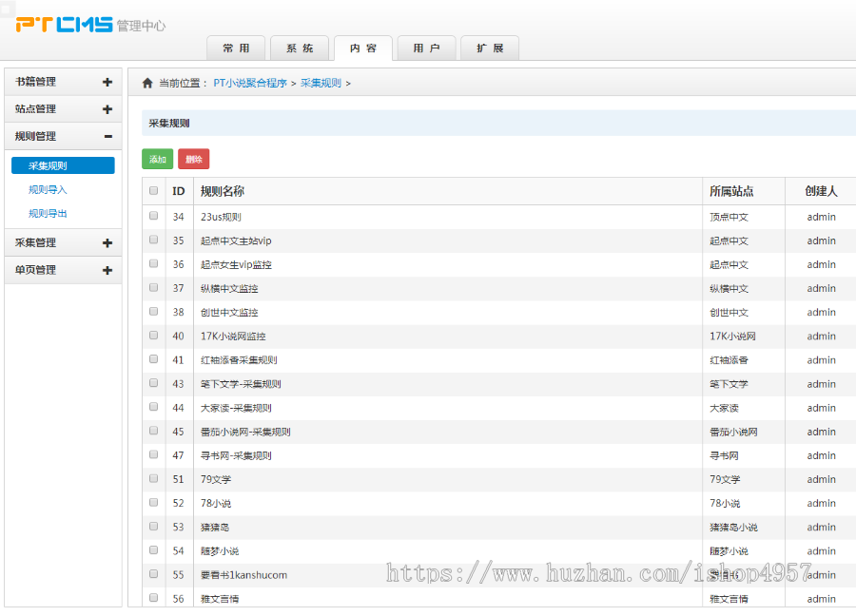Expand 书籍管理 with its plus icon

point(107,82)
